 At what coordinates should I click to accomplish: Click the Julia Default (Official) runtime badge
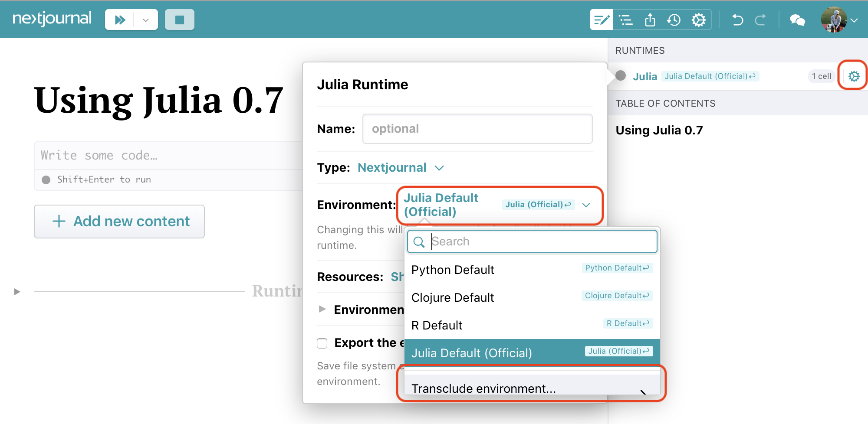(710, 76)
